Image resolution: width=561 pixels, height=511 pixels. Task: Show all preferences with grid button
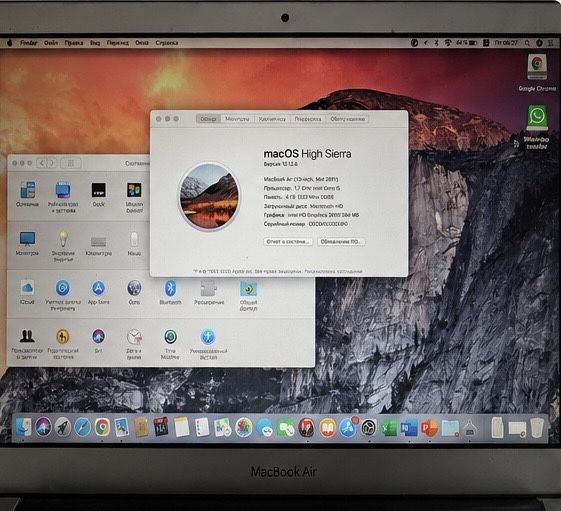70,163
